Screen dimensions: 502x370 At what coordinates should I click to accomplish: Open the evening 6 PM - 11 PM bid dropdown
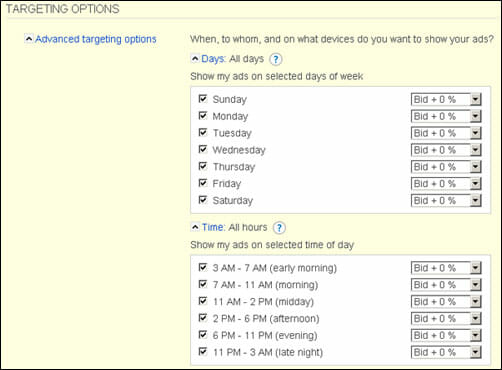click(x=446, y=335)
